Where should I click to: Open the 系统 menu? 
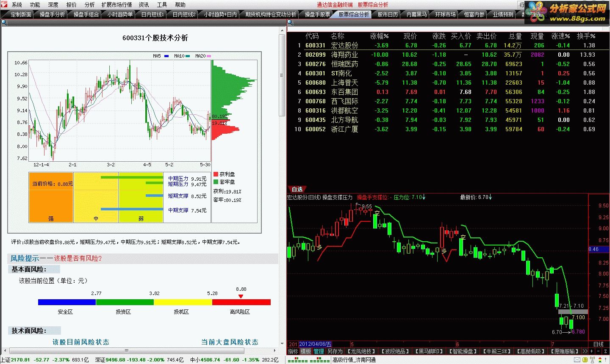(17, 5)
